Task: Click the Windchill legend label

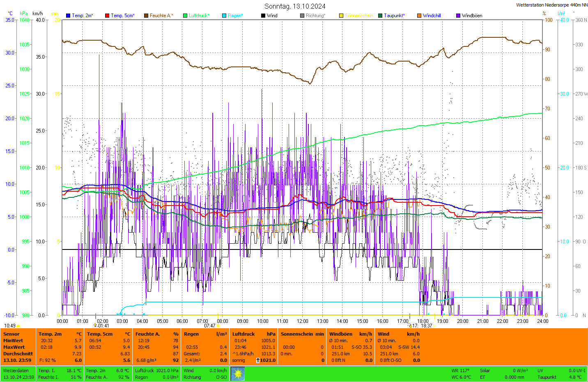Action: 432,16
